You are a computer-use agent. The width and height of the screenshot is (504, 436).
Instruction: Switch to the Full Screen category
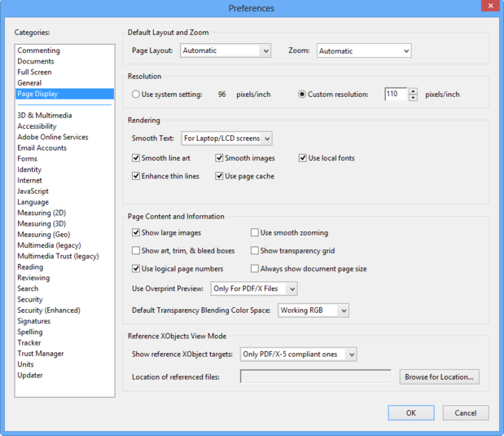click(x=35, y=72)
